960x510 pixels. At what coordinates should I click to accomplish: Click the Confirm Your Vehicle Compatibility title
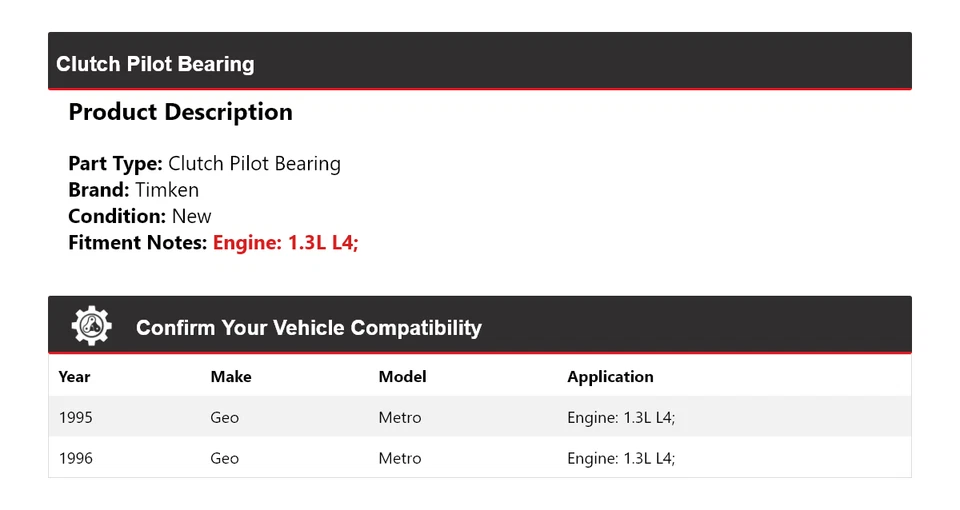click(308, 328)
